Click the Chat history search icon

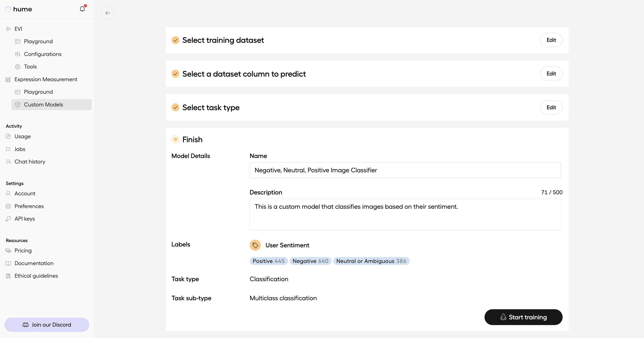coord(8,162)
